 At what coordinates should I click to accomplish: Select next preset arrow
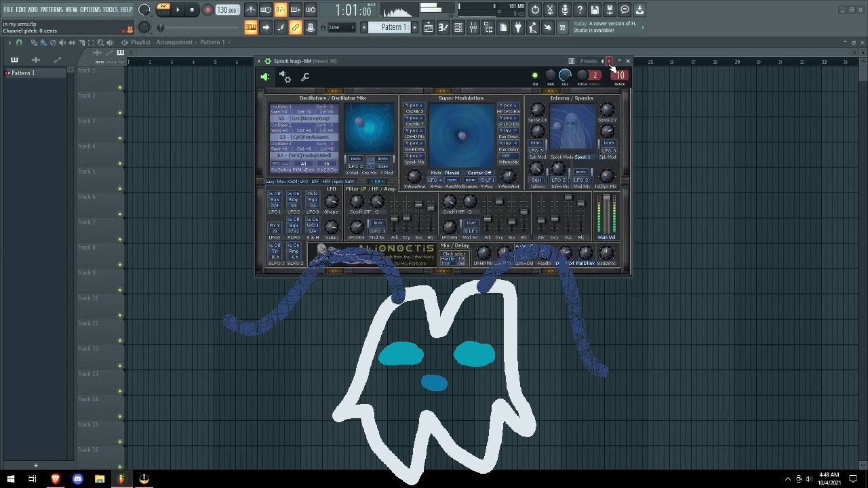(x=609, y=61)
